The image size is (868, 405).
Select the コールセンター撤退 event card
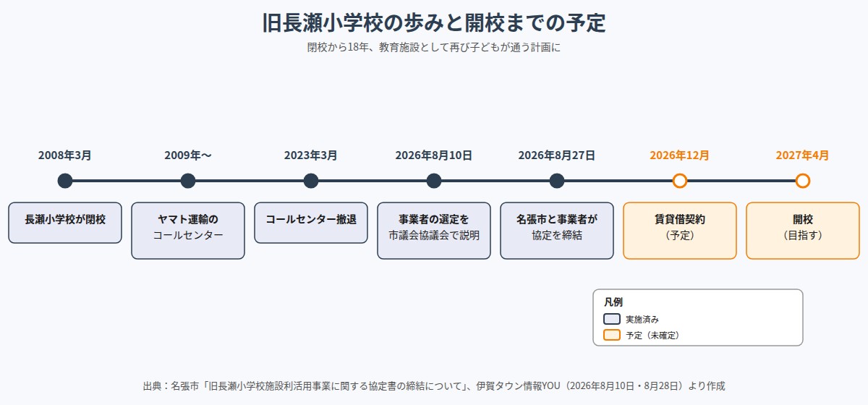tap(311, 223)
